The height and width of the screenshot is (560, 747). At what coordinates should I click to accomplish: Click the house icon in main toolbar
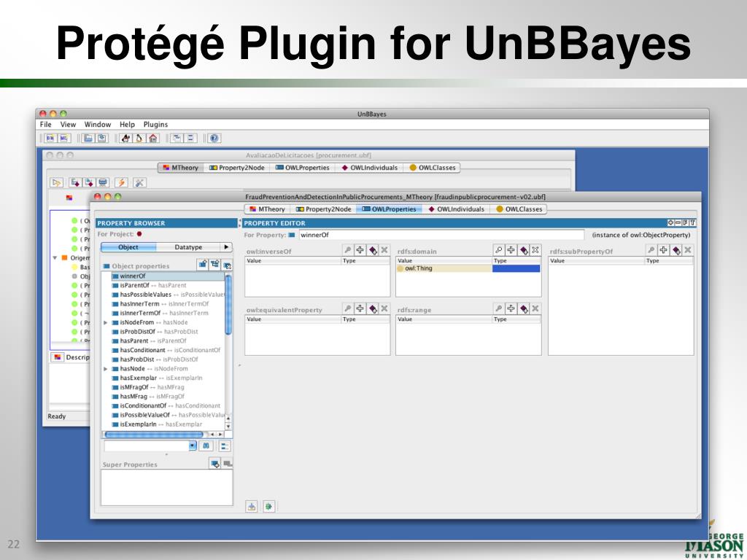[153, 138]
